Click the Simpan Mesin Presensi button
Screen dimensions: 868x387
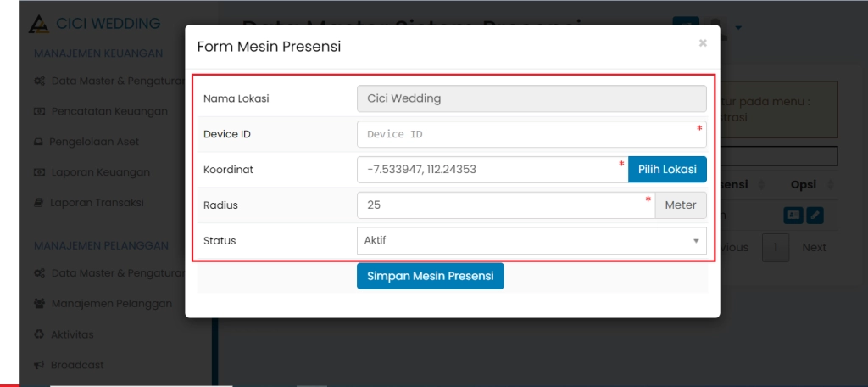[x=430, y=277]
